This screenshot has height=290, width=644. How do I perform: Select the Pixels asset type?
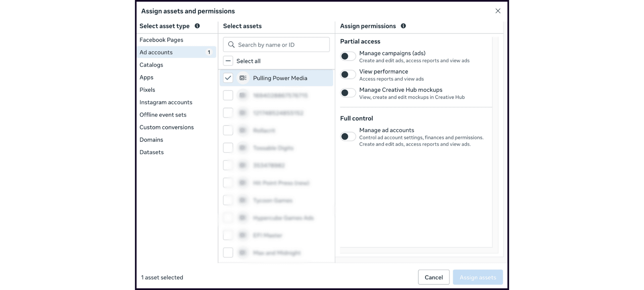[x=147, y=90]
